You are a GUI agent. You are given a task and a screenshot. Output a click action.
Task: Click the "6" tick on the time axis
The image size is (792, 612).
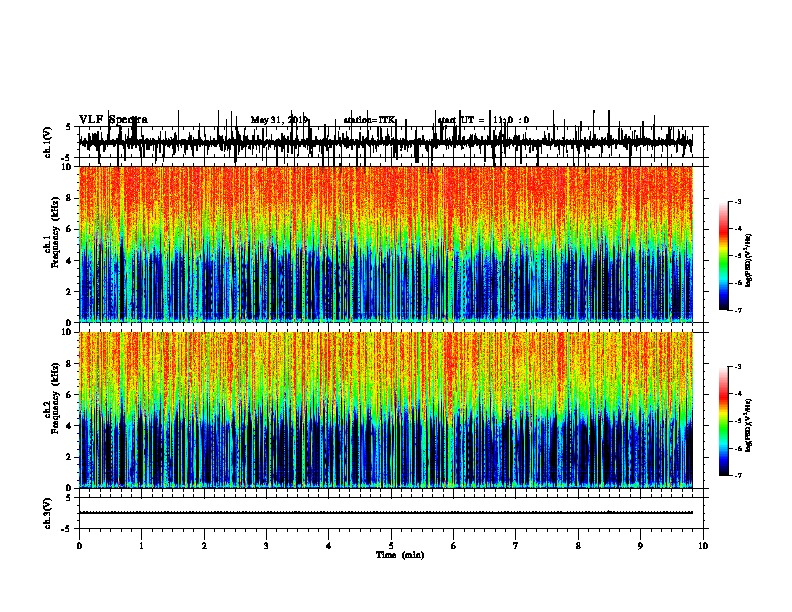point(453,545)
